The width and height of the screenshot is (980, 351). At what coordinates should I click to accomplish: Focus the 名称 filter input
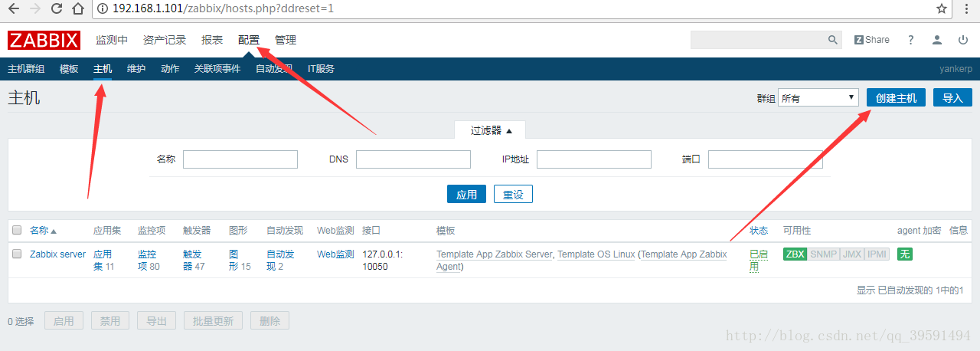pyautogui.click(x=240, y=159)
